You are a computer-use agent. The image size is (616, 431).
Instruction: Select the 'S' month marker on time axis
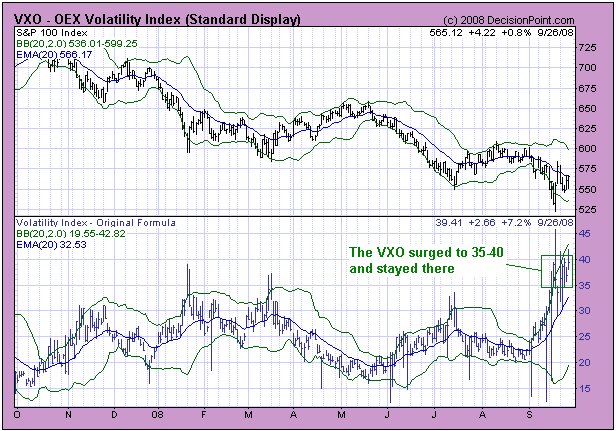pos(528,413)
